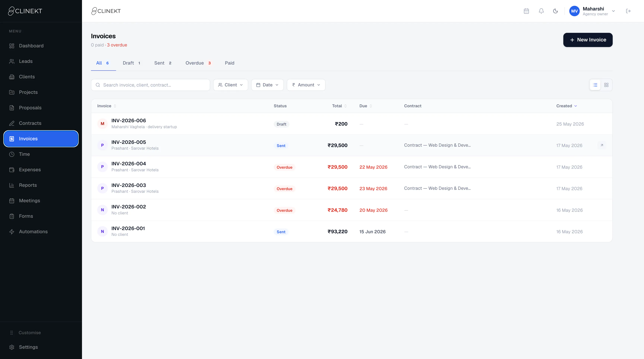The height and width of the screenshot is (359, 644).
Task: Open invoice INV-2026-003
Action: 352,188
